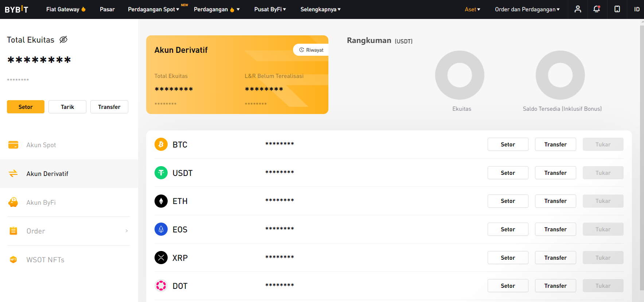The width and height of the screenshot is (644, 302).
Task: Click Tukar in ETH row
Action: click(x=603, y=201)
